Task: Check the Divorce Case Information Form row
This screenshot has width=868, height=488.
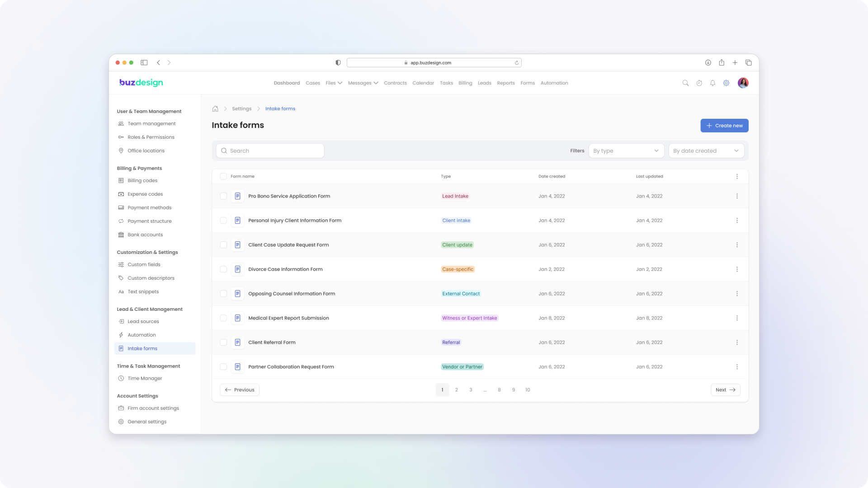Action: [223, 269]
